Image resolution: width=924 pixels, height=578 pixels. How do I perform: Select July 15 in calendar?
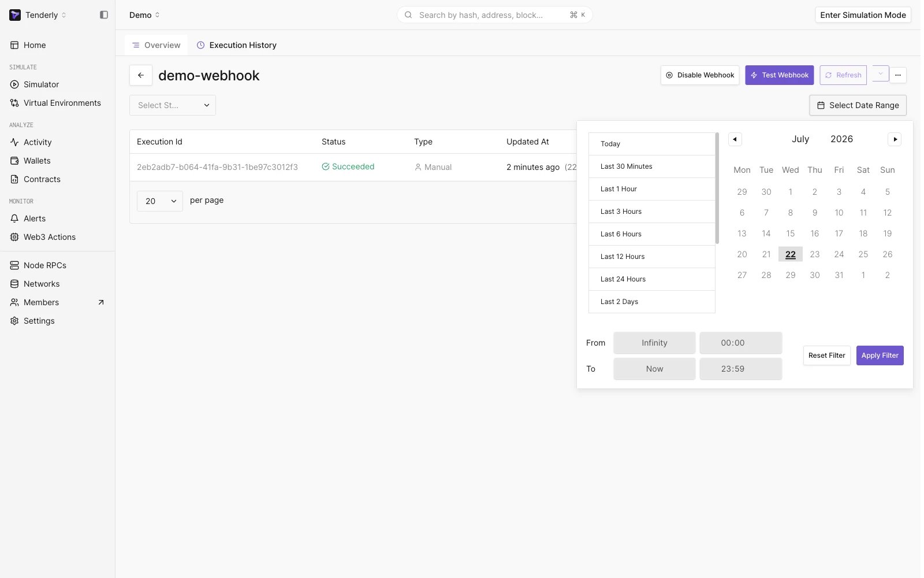791,234
